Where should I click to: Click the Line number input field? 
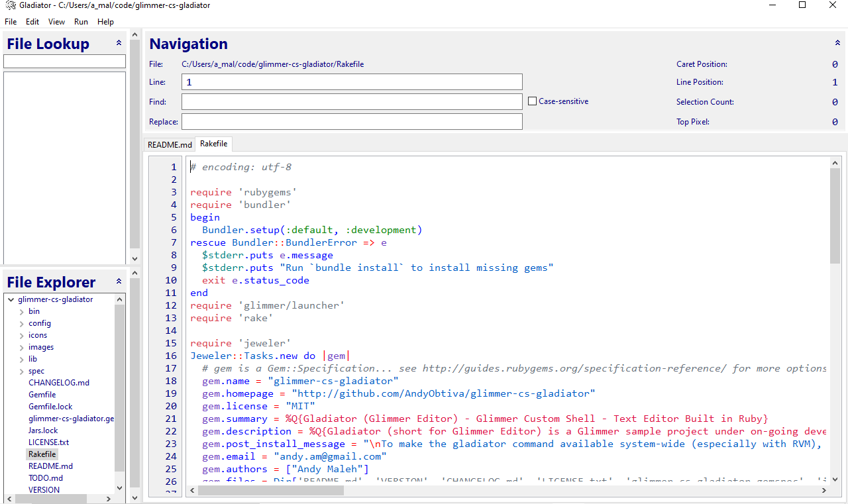coord(352,82)
